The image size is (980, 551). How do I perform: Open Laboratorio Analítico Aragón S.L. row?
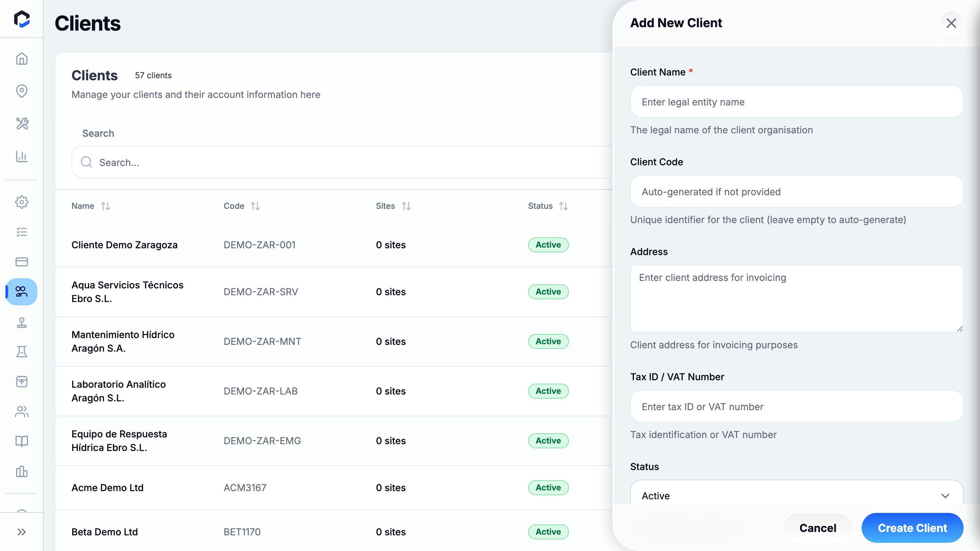pyautogui.click(x=333, y=391)
